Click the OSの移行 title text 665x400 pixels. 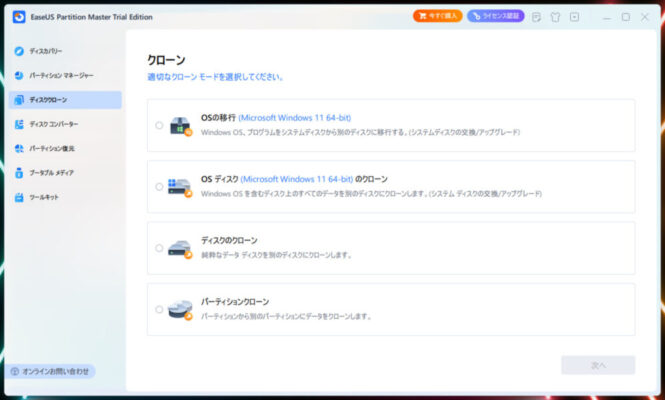[218, 118]
